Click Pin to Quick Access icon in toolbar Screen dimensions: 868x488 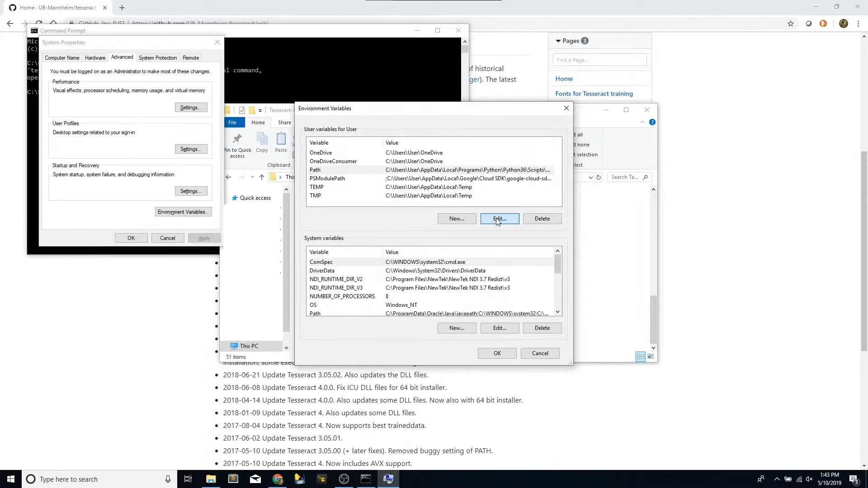pyautogui.click(x=237, y=138)
